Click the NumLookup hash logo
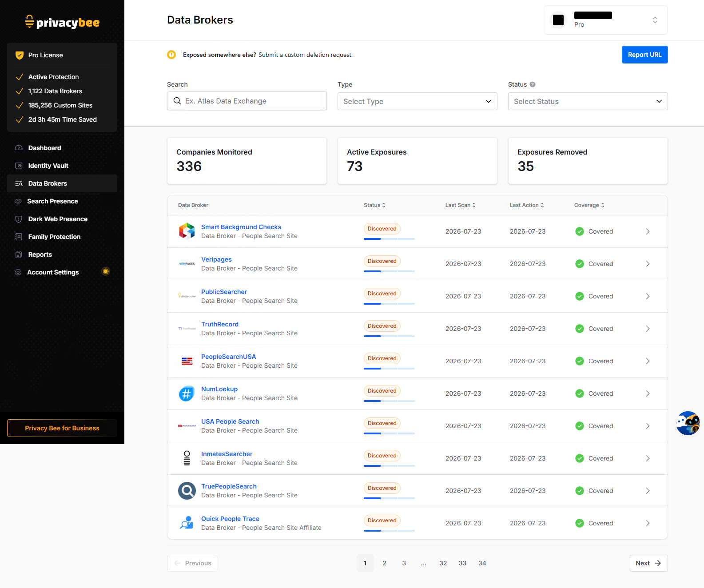Viewport: 704px width, 588px height. [x=187, y=393]
